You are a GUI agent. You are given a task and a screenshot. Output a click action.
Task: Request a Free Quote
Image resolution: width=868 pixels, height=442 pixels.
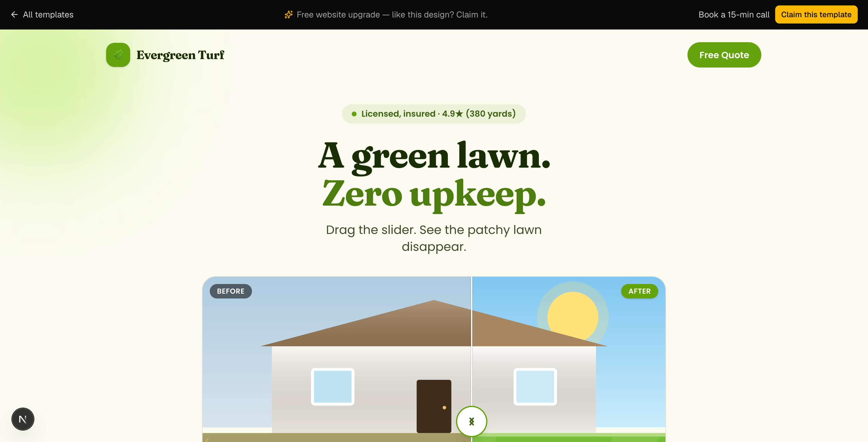(x=724, y=55)
